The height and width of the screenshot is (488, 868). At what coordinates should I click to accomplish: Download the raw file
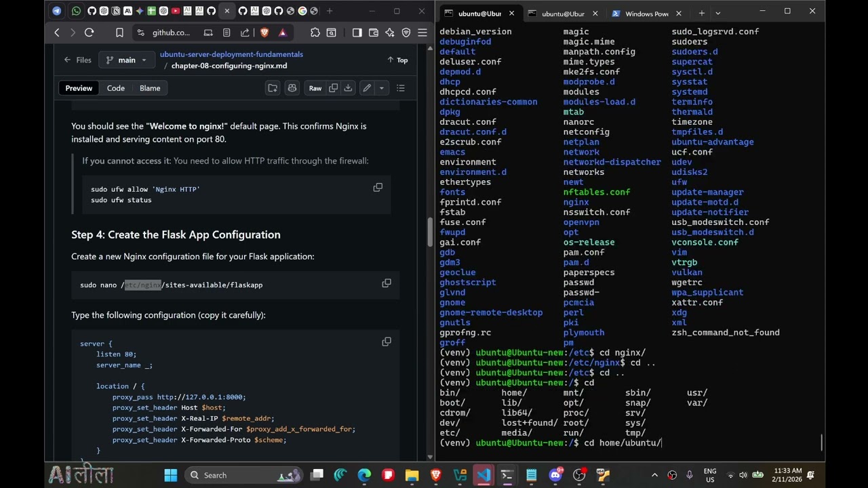tap(348, 88)
